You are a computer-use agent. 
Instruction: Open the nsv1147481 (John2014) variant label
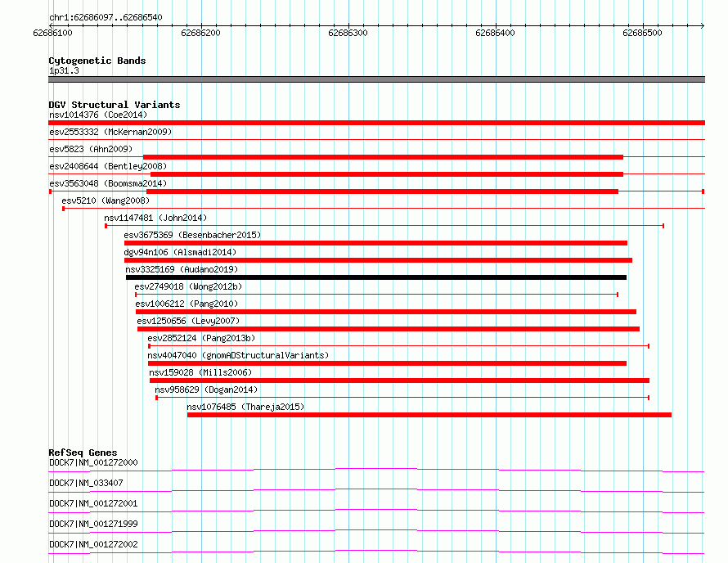point(155,218)
